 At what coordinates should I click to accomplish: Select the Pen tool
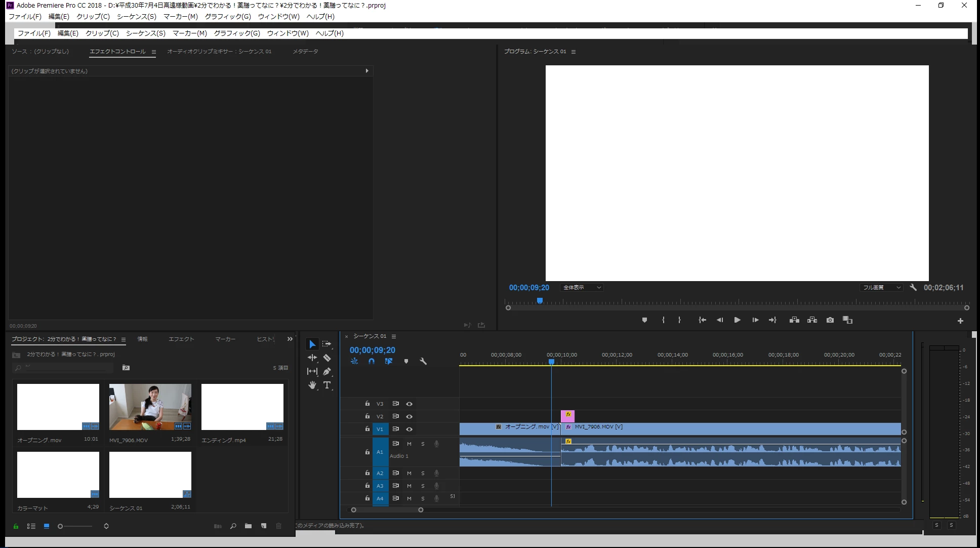[x=327, y=371]
